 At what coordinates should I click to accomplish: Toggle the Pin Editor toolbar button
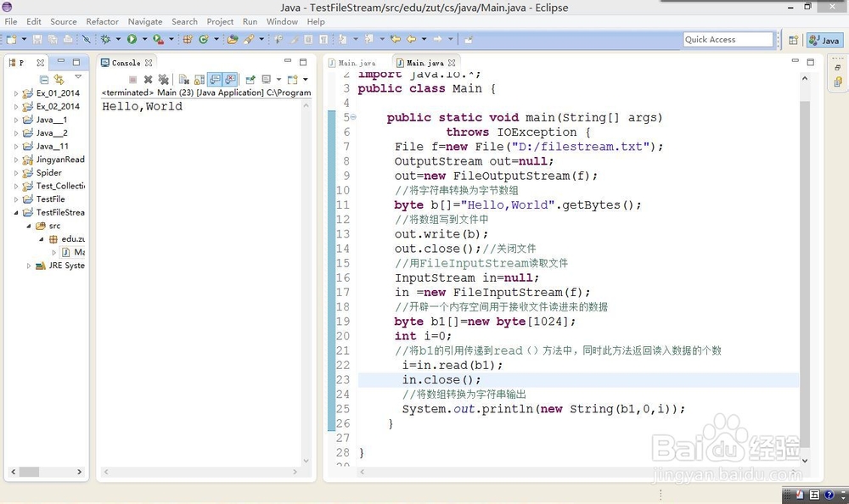469,39
